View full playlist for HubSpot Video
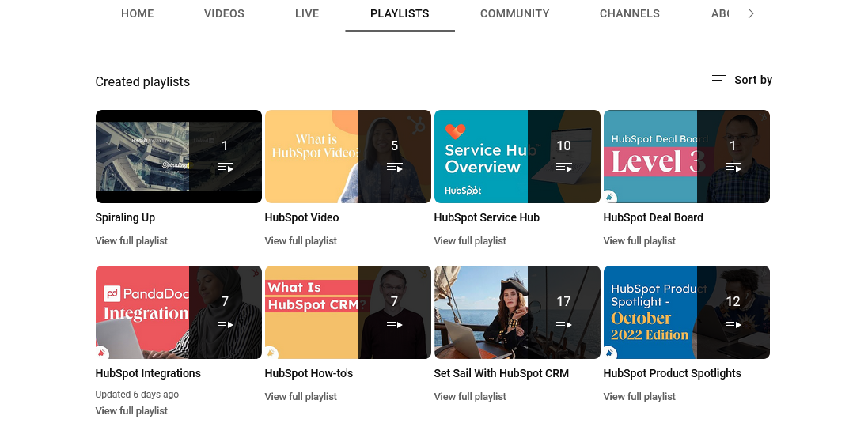The width and height of the screenshot is (868, 423). pos(301,241)
